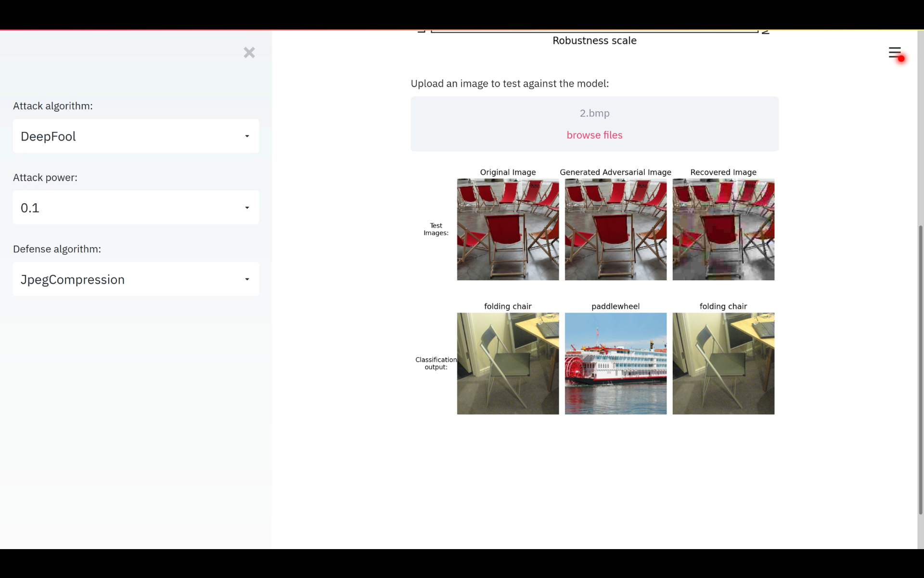Click the JpegCompression dropdown arrow
Screen dimensions: 924x578
click(x=247, y=279)
